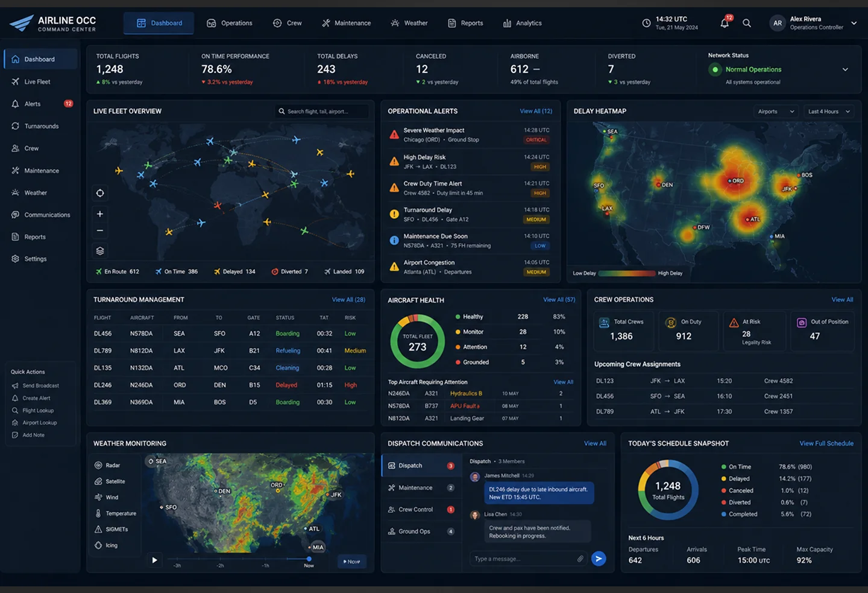
Task: Open Alerts in the sidebar
Action: coord(40,104)
